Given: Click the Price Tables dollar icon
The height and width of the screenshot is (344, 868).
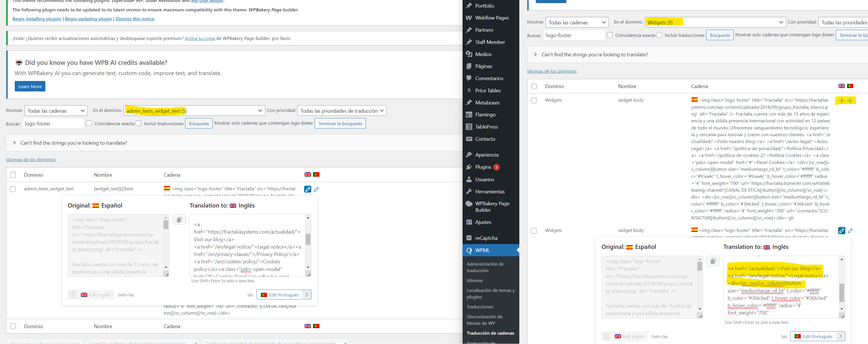Looking at the screenshot, I should (469, 91).
